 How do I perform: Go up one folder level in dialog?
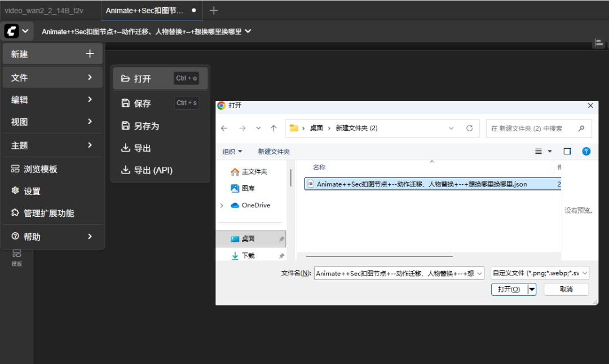tap(274, 128)
